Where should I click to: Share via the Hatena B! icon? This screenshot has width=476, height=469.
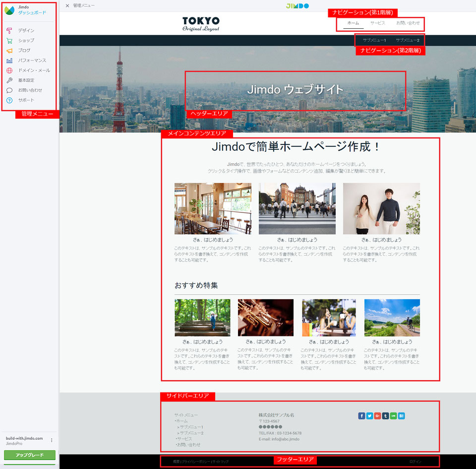[401, 416]
